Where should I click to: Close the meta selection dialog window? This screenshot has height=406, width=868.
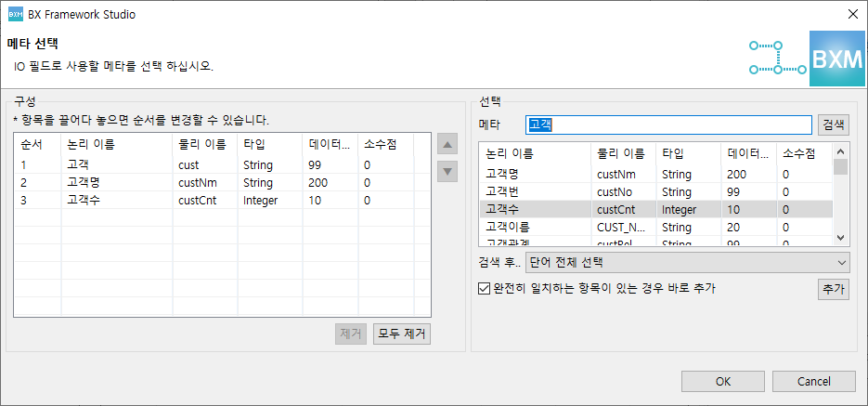point(852,14)
